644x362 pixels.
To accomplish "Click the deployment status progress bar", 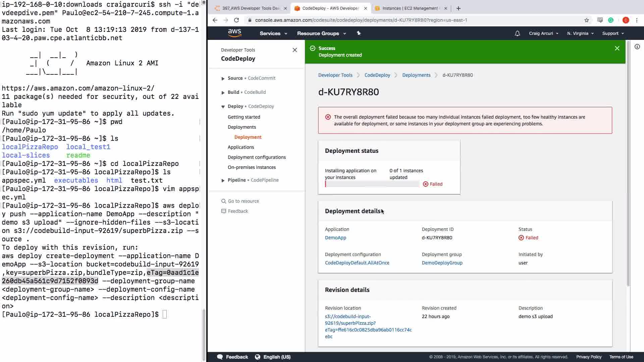I will coord(372,184).
